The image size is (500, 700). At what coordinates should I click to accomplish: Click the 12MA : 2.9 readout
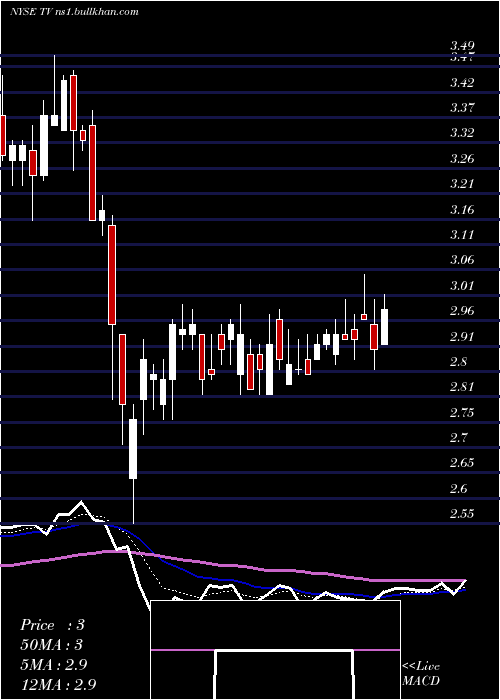pos(58,685)
